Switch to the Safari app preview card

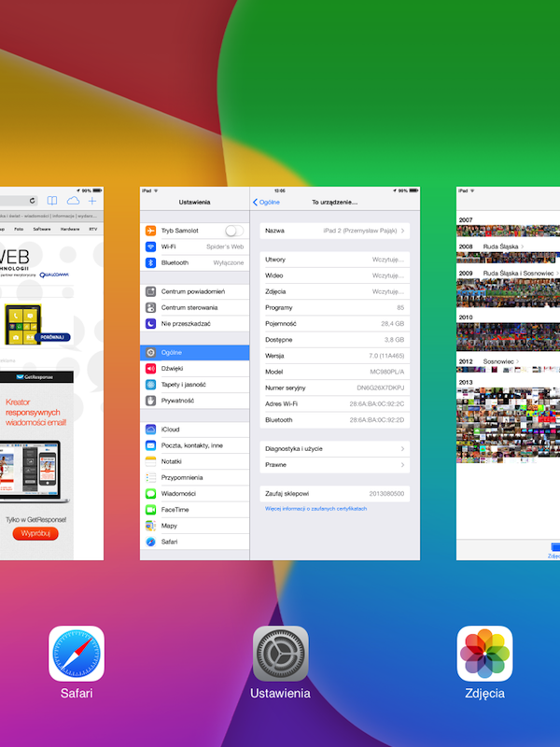[51, 373]
